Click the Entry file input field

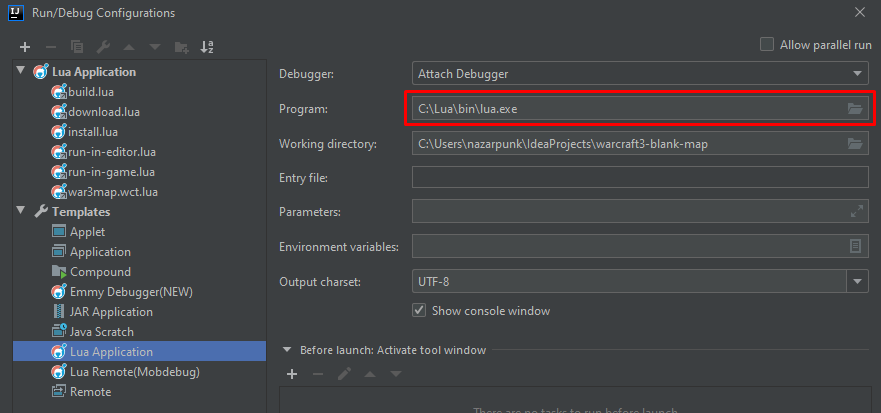639,178
